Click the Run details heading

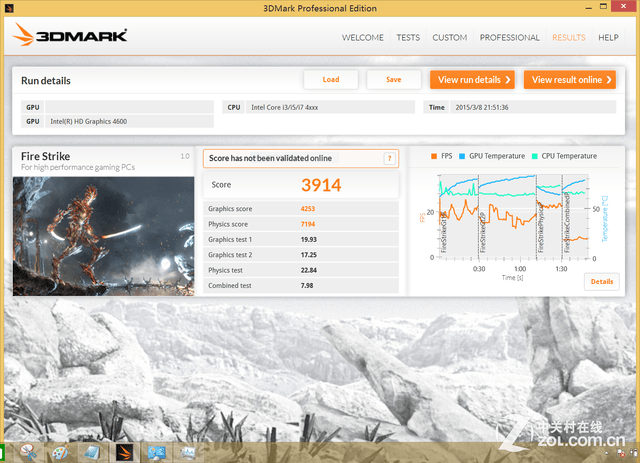[x=46, y=81]
